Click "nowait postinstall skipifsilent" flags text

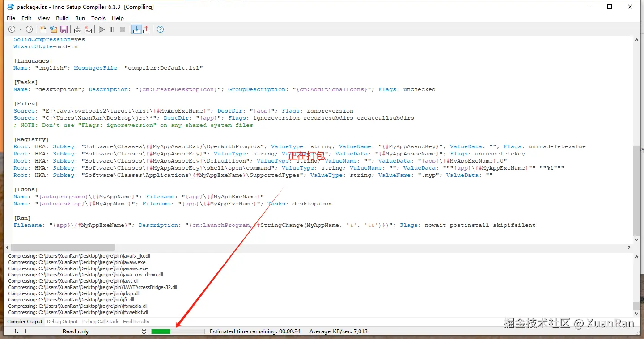[x=480, y=225]
